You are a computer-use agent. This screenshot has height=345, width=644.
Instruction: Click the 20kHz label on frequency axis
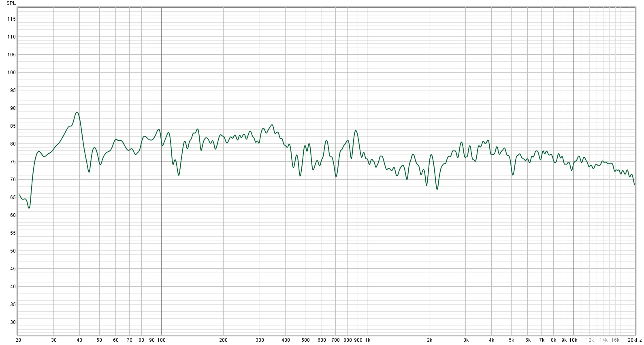click(635, 340)
